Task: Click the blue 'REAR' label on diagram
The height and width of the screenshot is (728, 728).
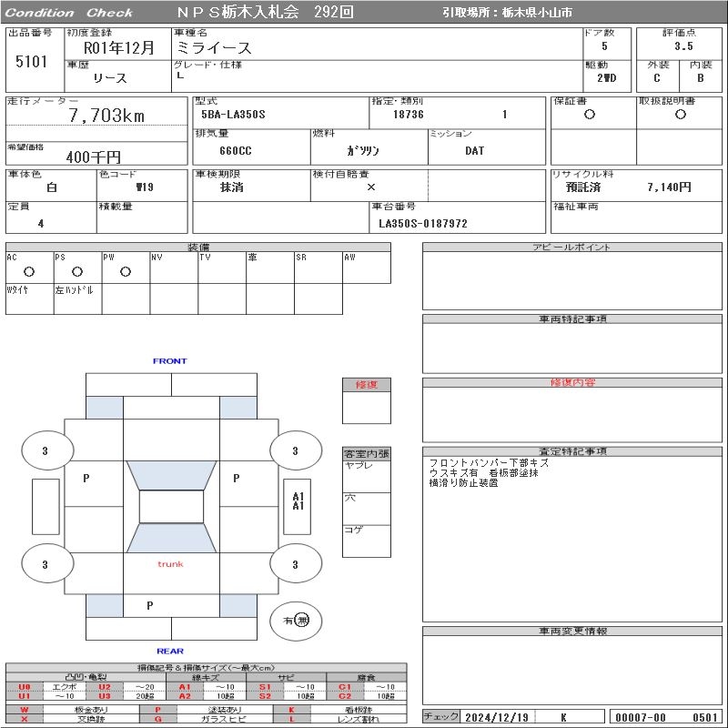Action: pyautogui.click(x=170, y=651)
